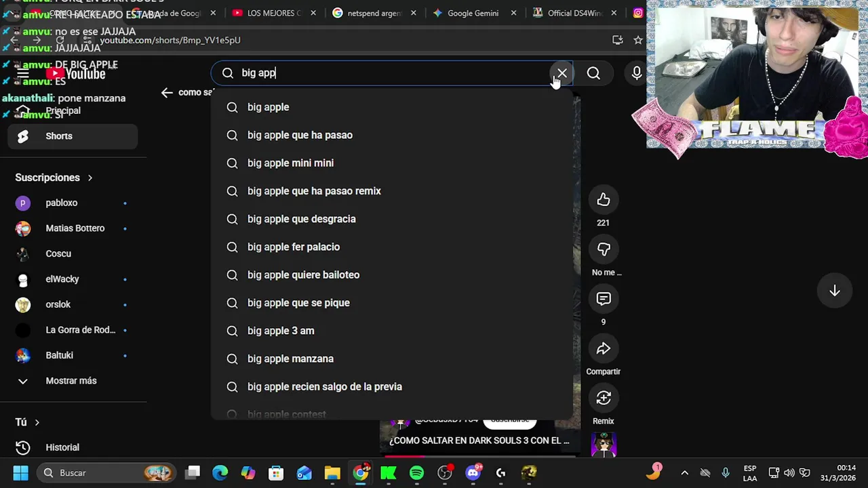Start voice search with the microphone icon

point(637,73)
